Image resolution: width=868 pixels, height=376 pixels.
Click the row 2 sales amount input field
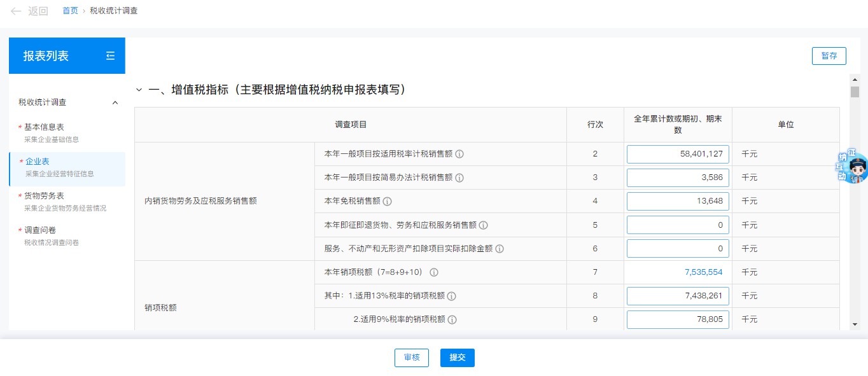pyautogui.click(x=678, y=154)
